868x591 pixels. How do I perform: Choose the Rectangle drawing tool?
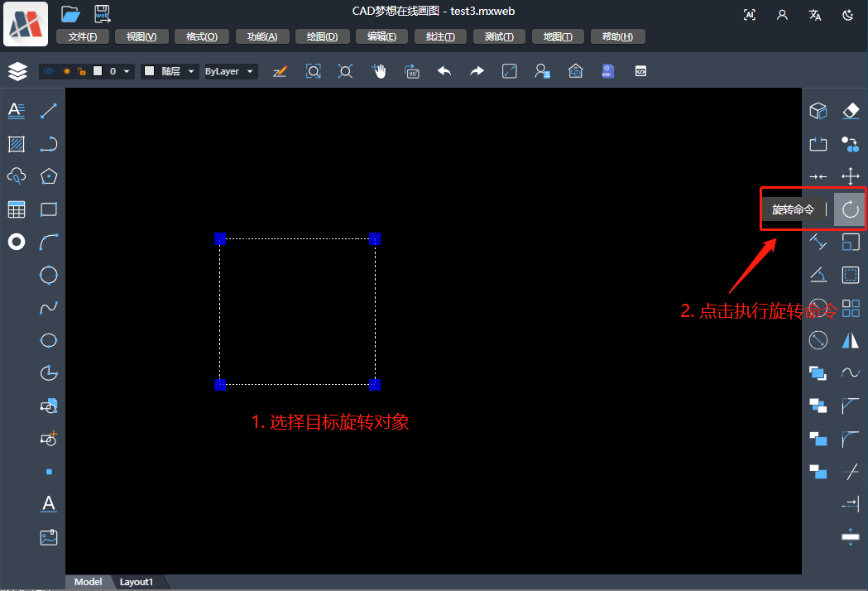coord(49,209)
